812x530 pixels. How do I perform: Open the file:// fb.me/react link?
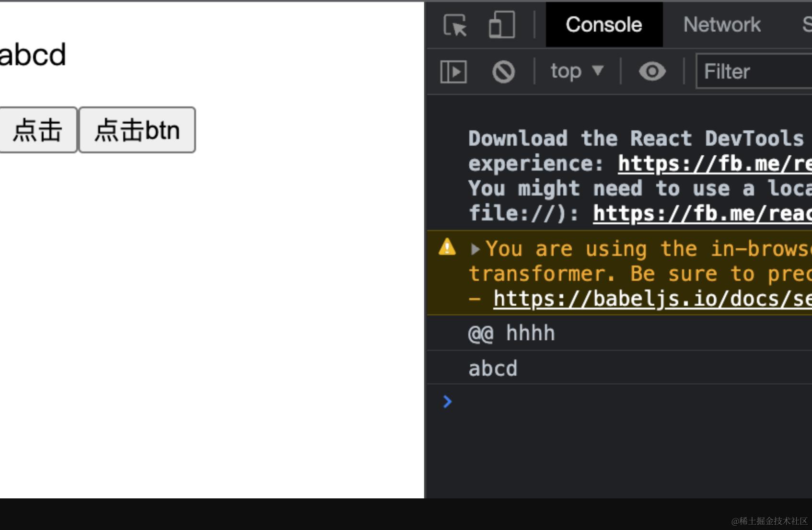coord(702,213)
